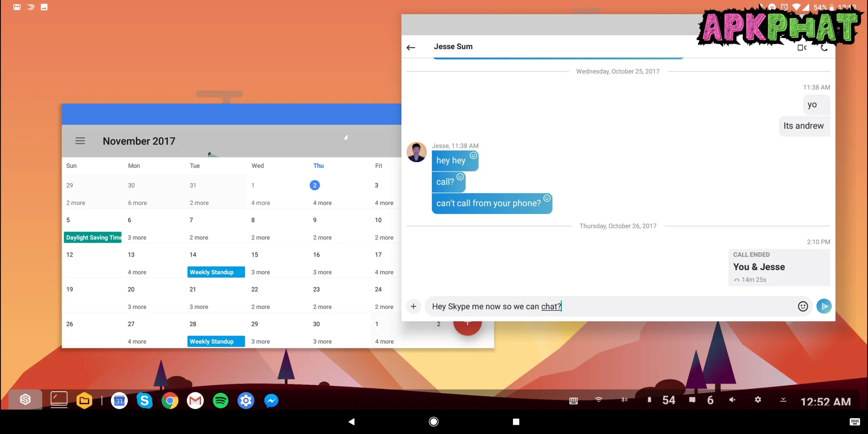Open Gmail from the taskbar

point(195,401)
